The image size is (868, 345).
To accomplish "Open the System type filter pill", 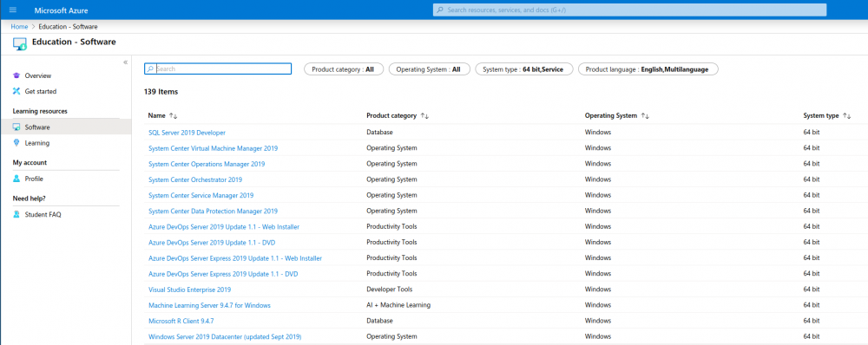I will pyautogui.click(x=523, y=69).
